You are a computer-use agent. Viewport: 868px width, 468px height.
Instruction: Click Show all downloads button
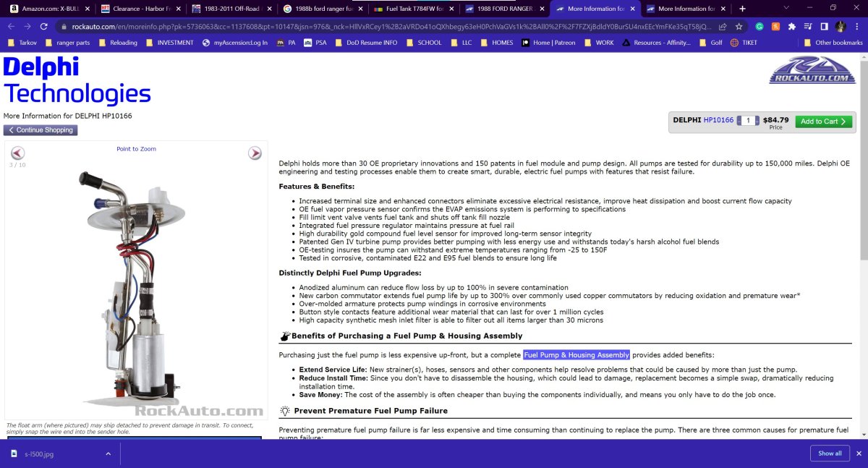[x=830, y=454]
